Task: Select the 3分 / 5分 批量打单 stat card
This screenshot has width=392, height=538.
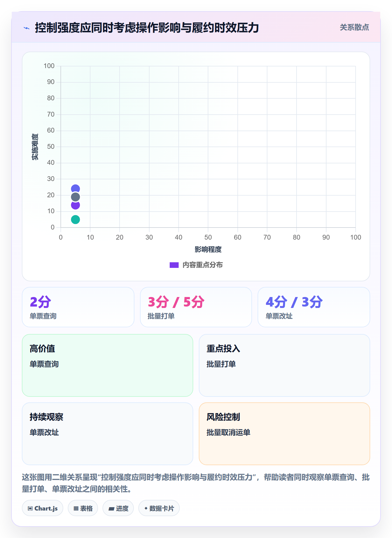Action: point(196,307)
